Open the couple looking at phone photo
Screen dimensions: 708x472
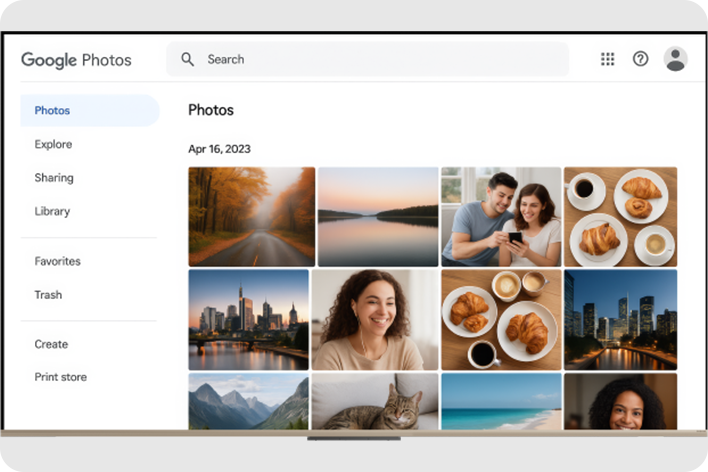501,216
